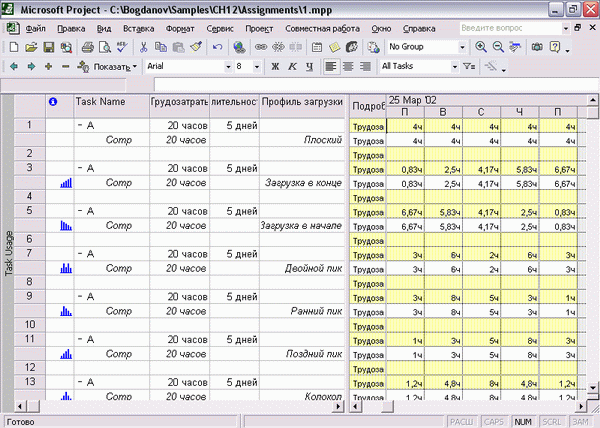600x428 pixels.
Task: Toggle underline Ч formatting button
Action: point(310,67)
